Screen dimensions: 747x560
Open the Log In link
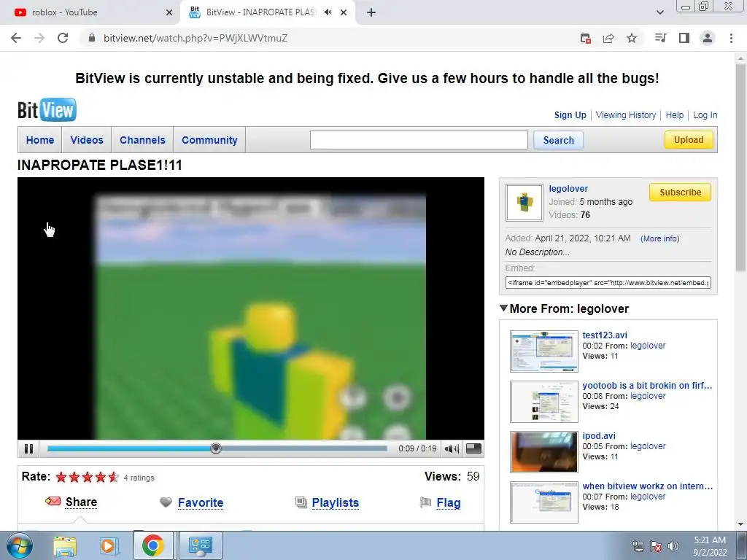pyautogui.click(x=705, y=114)
